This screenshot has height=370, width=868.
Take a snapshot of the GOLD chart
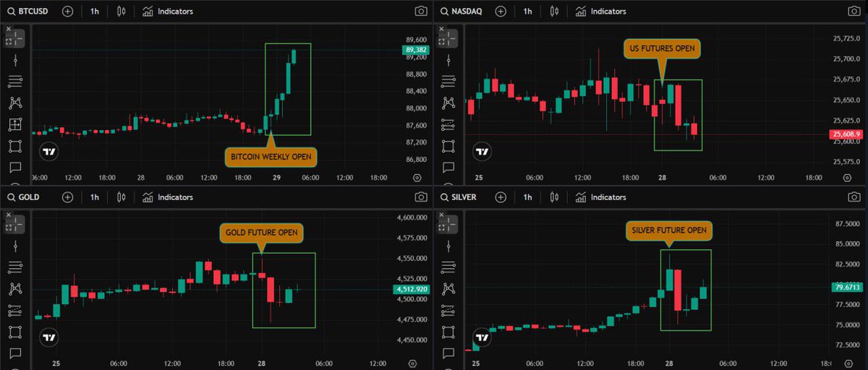[421, 197]
